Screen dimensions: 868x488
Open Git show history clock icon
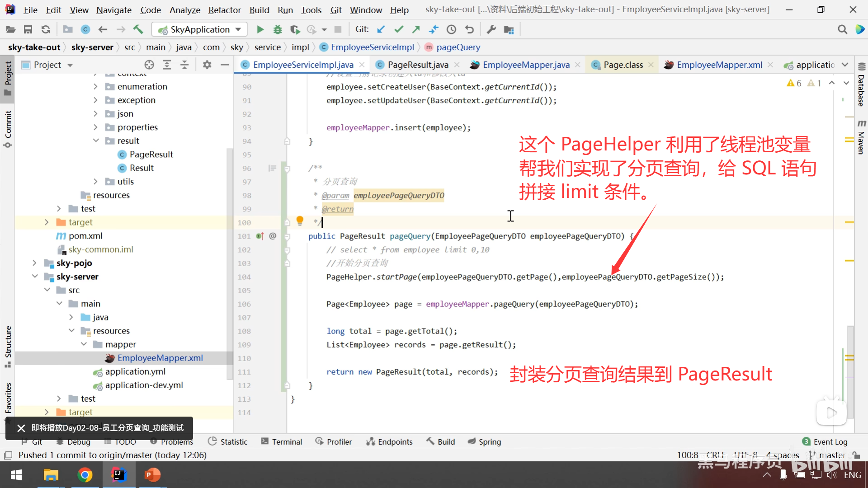(451, 29)
